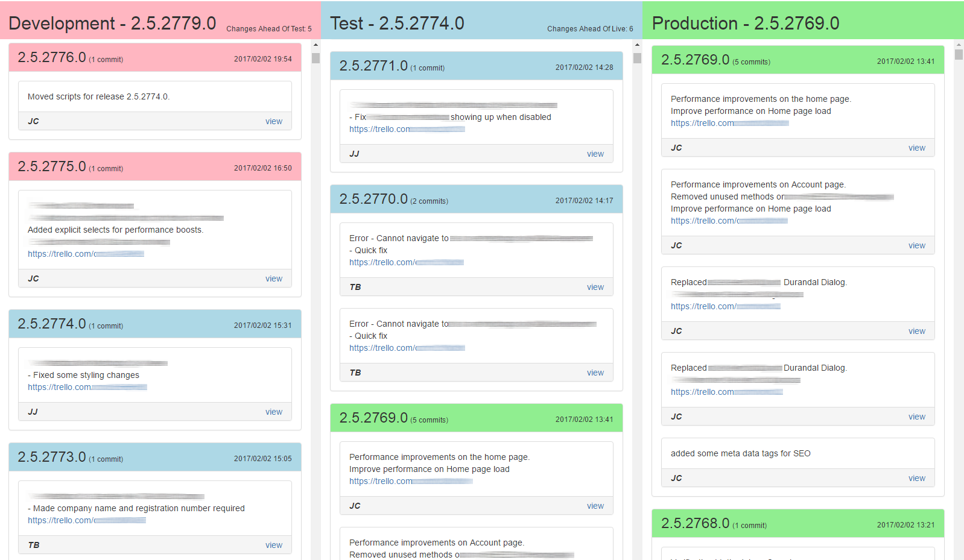
Task: Open view link in 2.5.2776.0 card
Action: pos(274,121)
